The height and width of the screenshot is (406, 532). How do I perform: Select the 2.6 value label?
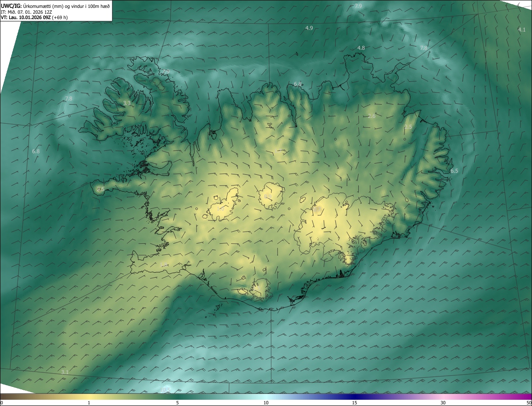(372, 116)
